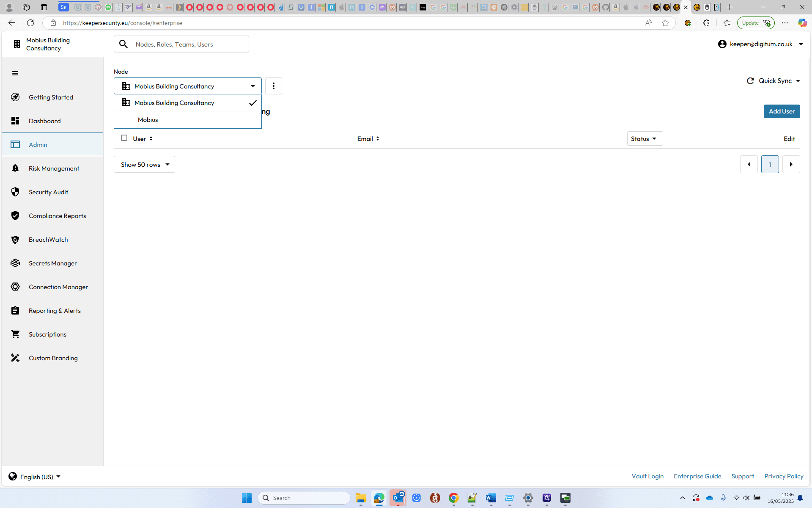The width and height of the screenshot is (812, 508).
Task: Open the Show 50 rows dropdown
Action: tap(144, 164)
